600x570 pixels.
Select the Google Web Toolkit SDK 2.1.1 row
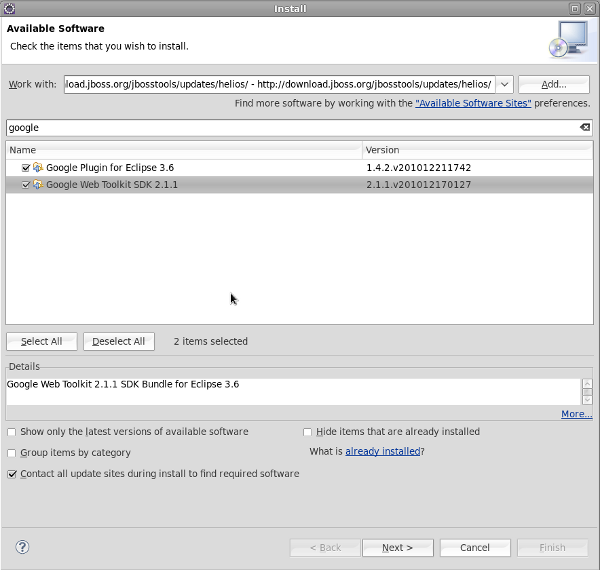pos(299,184)
